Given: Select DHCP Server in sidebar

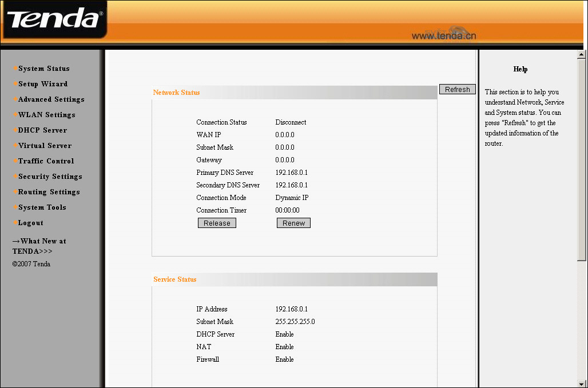Looking at the screenshot, I should coord(42,130).
